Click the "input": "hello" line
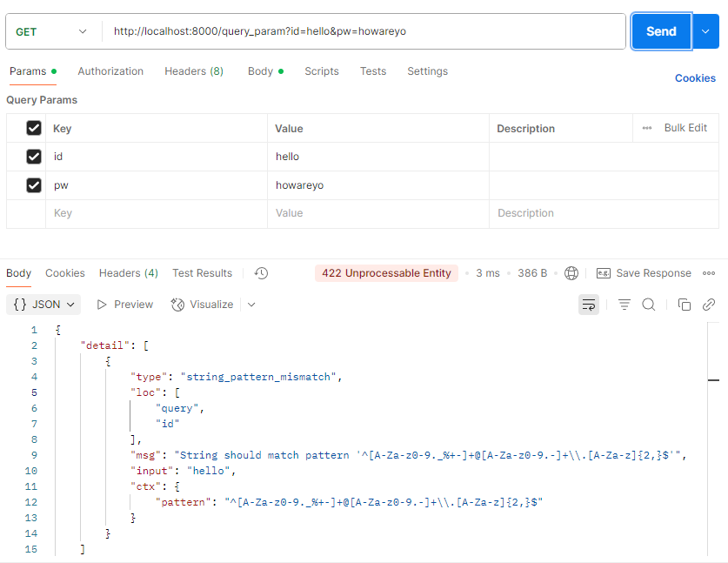 (183, 471)
